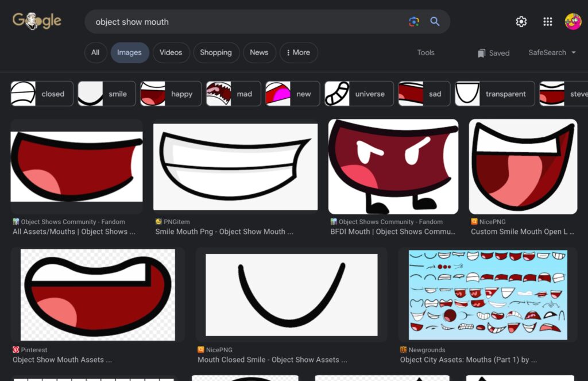
Task: Go to Google home via the logo
Action: click(37, 21)
